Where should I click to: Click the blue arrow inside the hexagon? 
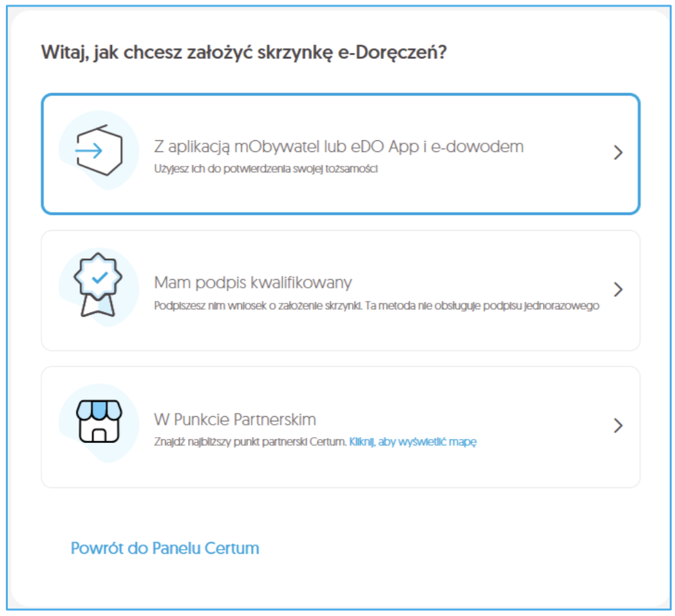click(89, 152)
